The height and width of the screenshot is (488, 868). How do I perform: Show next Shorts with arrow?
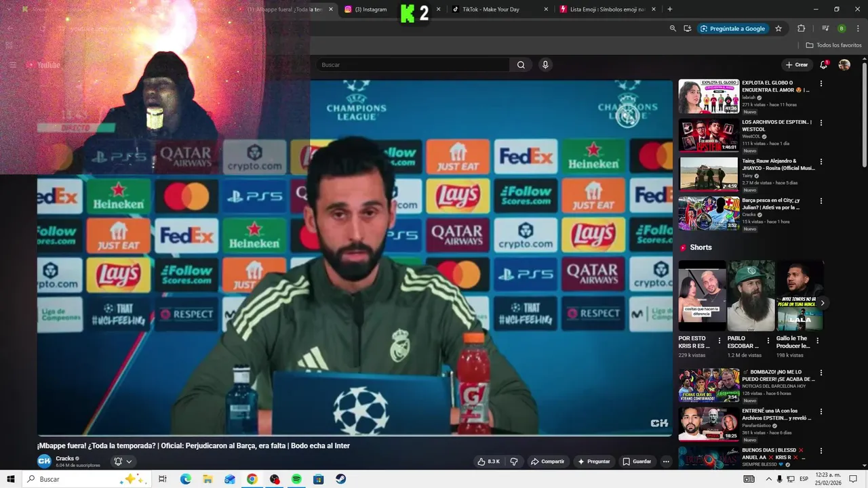[822, 303]
